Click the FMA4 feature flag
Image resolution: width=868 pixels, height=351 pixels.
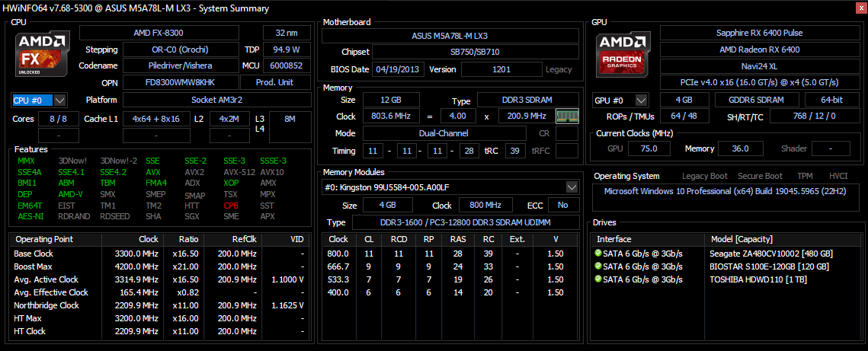click(x=155, y=183)
